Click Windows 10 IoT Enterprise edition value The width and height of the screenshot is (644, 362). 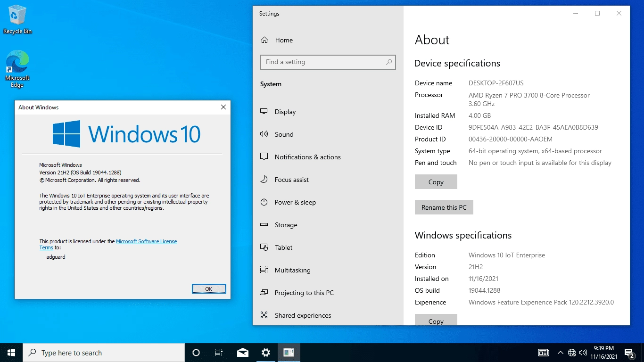click(507, 255)
